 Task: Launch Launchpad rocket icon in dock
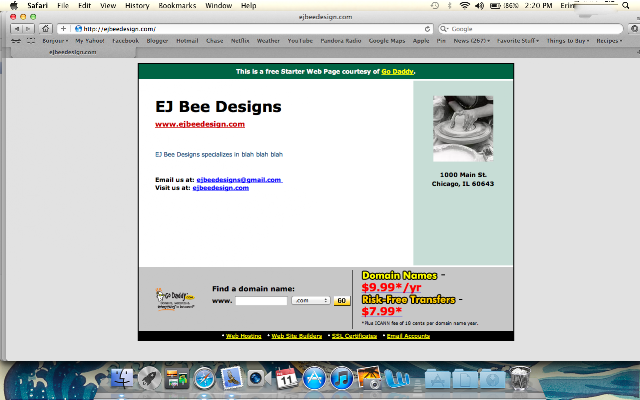click(x=149, y=379)
